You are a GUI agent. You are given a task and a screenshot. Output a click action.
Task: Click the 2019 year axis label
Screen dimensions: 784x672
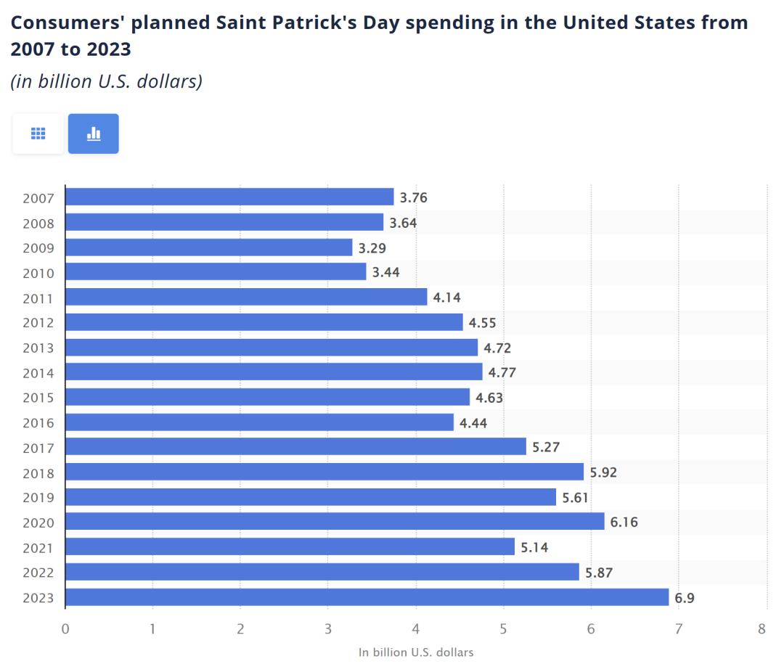[38, 497]
